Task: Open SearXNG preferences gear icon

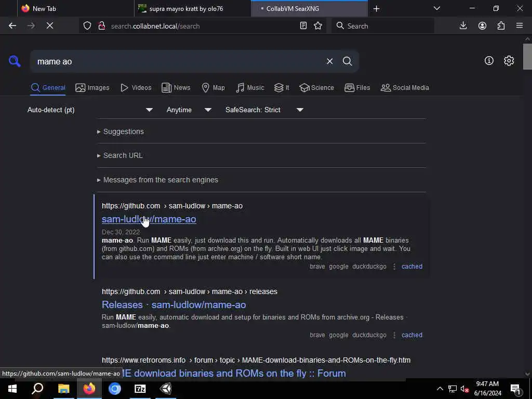Action: click(x=509, y=61)
